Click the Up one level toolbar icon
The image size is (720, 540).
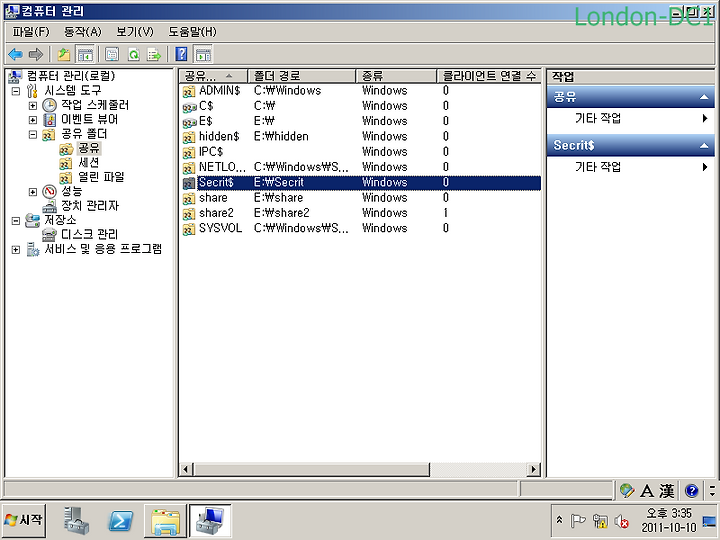[63, 55]
